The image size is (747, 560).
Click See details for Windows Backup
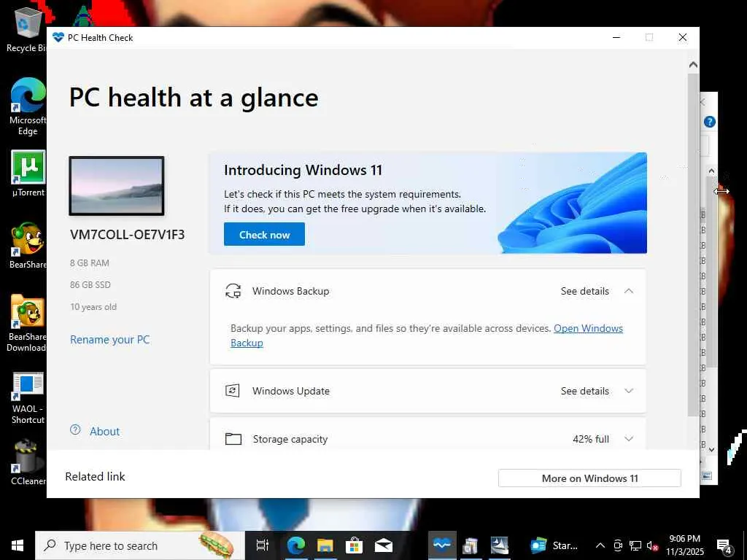[x=584, y=291]
